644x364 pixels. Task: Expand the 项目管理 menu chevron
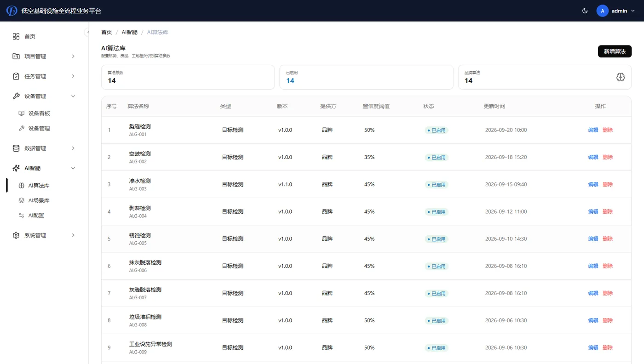(x=73, y=56)
